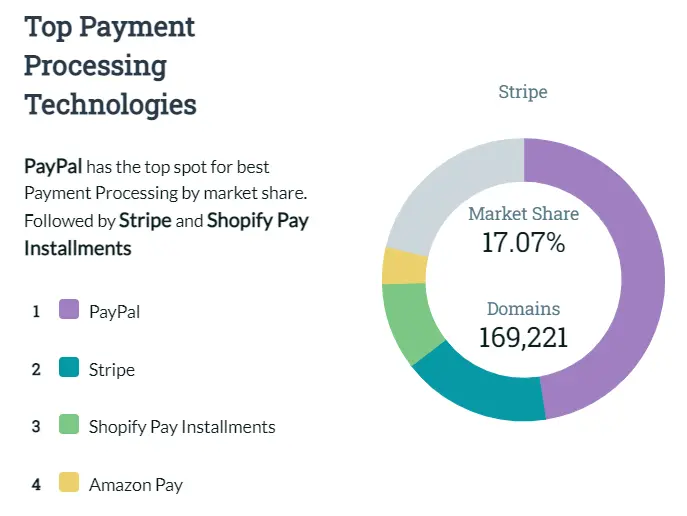Open the Stripe legend label

point(111,369)
